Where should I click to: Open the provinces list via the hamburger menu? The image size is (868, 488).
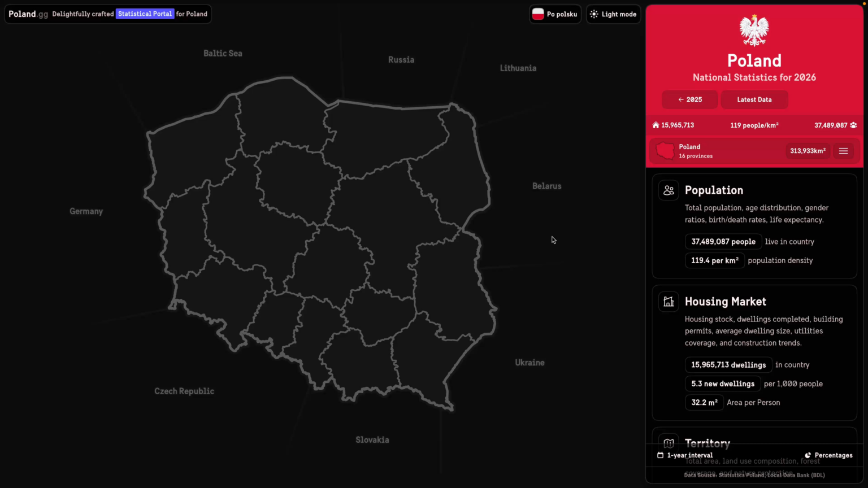click(x=843, y=151)
